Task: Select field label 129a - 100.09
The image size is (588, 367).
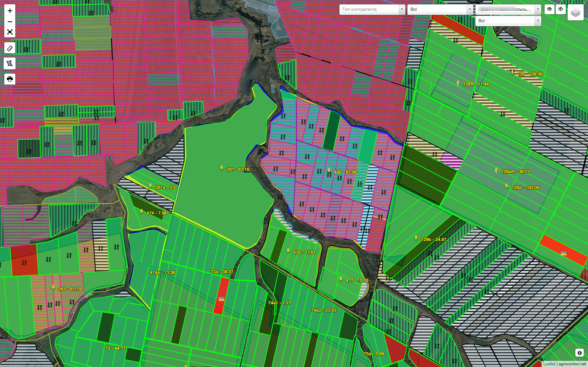Action: click(525, 188)
